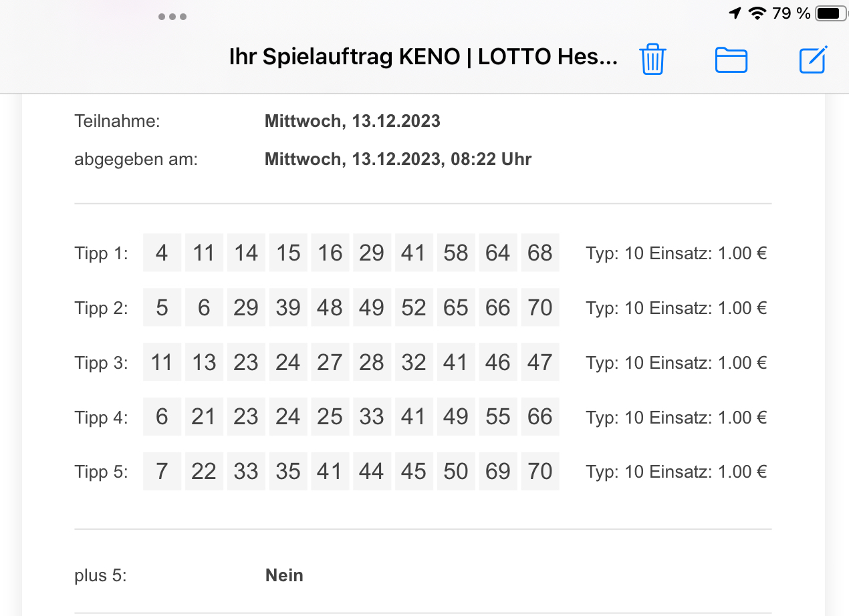Tap the Teilnahme date 'Mittwoch, 13.12.2023'
The image size is (849, 616).
pyautogui.click(x=352, y=122)
